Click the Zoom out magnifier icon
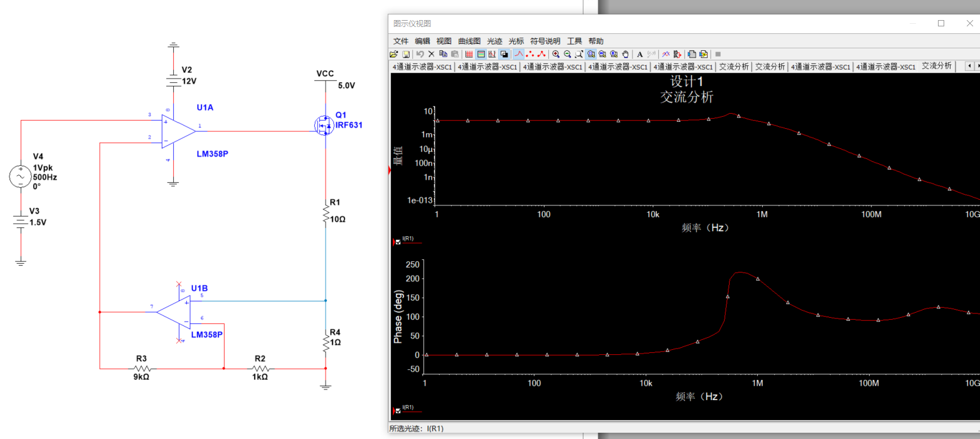980x439 pixels. pyautogui.click(x=567, y=54)
